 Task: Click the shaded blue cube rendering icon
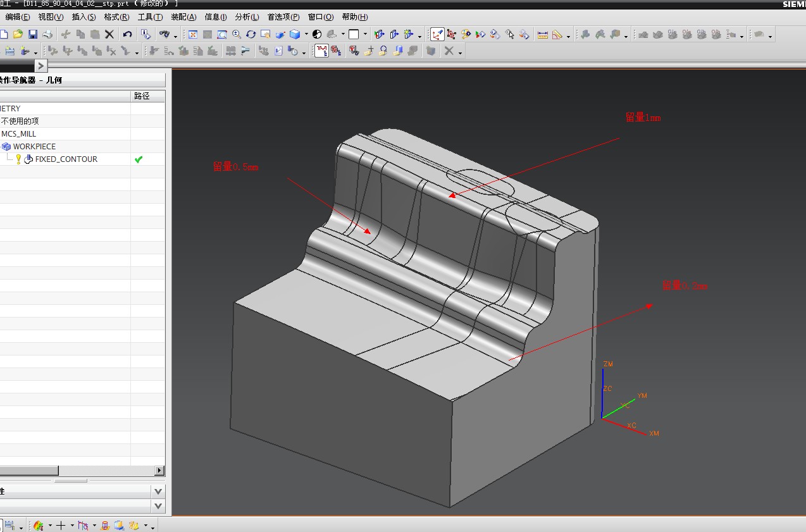pyautogui.click(x=295, y=34)
